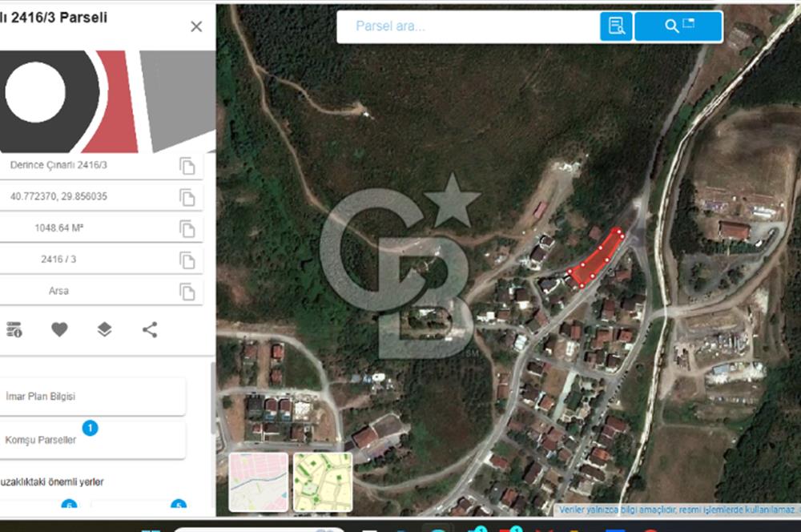The height and width of the screenshot is (532, 801).
Task: Copy the 1048.64 M² area value
Action: 187,229
